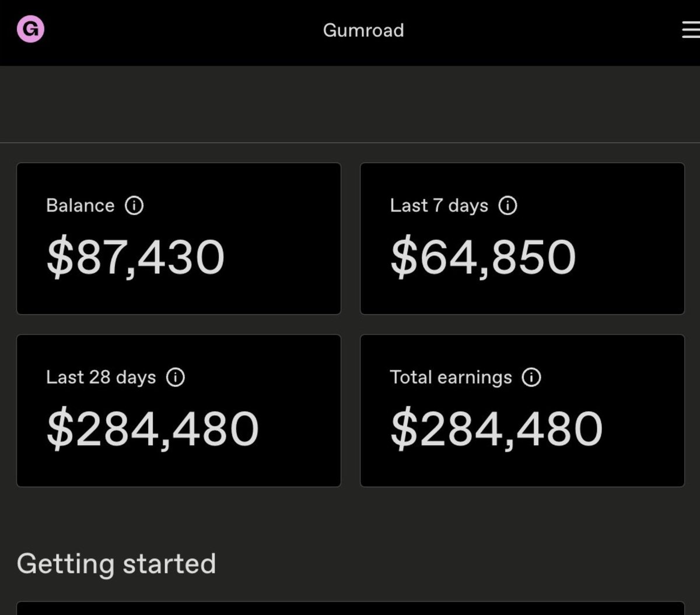The image size is (700, 615).
Task: Click the Gumroad title in header
Action: click(363, 30)
